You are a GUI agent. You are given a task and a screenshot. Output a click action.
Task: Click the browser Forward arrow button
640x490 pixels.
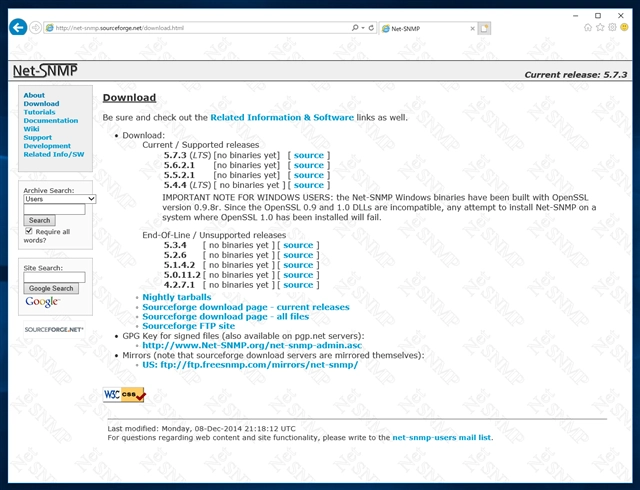pos(36,28)
